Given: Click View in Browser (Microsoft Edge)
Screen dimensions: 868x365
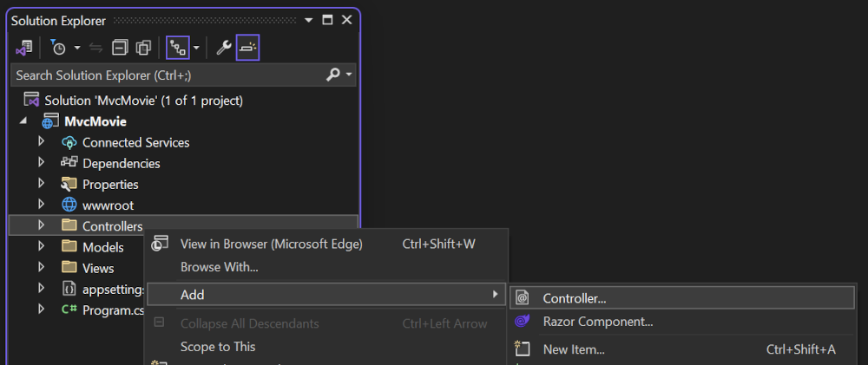Looking at the screenshot, I should point(271,244).
